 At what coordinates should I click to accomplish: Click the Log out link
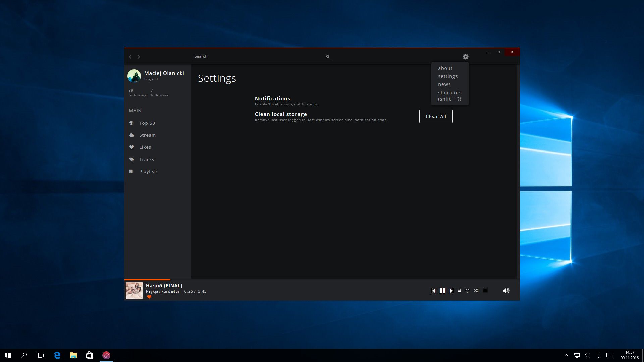151,79
